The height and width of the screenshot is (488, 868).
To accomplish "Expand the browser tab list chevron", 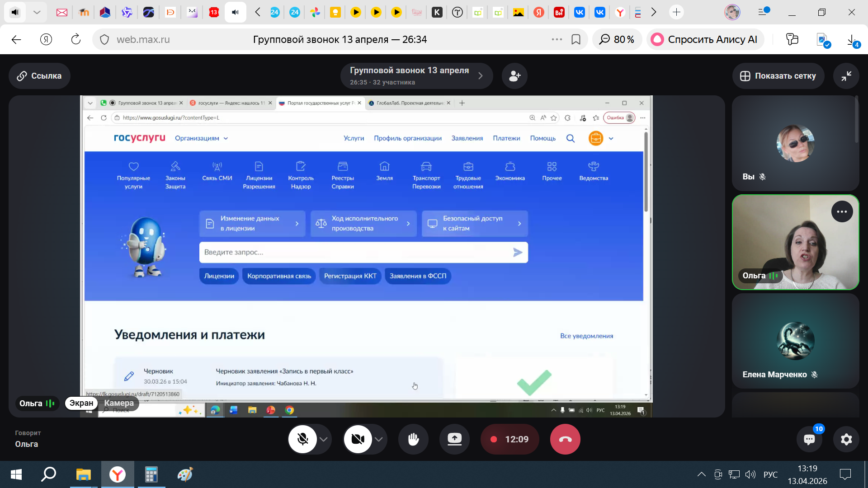I will [37, 12].
